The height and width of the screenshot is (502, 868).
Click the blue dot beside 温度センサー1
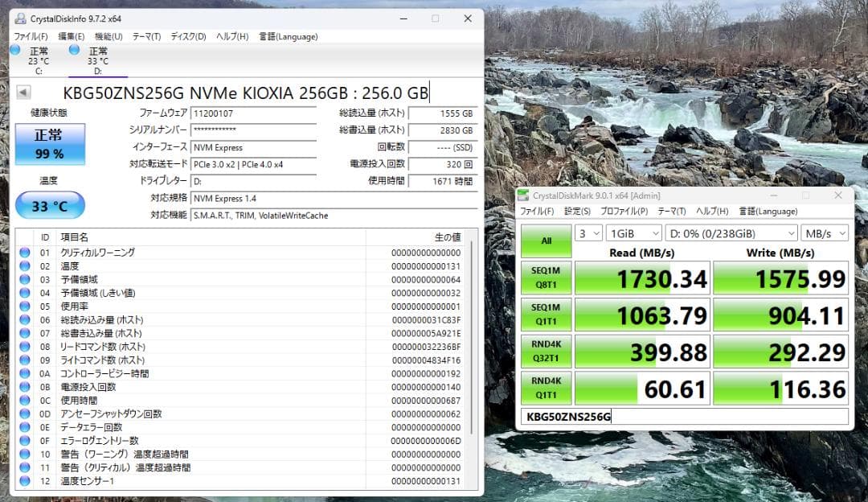pyautogui.click(x=24, y=480)
